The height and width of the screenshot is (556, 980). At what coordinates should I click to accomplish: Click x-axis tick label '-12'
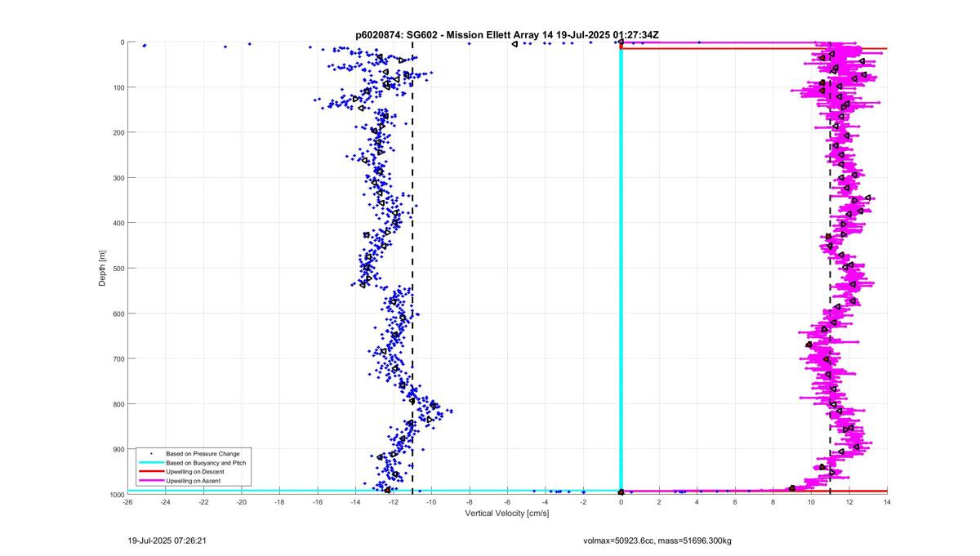point(394,502)
